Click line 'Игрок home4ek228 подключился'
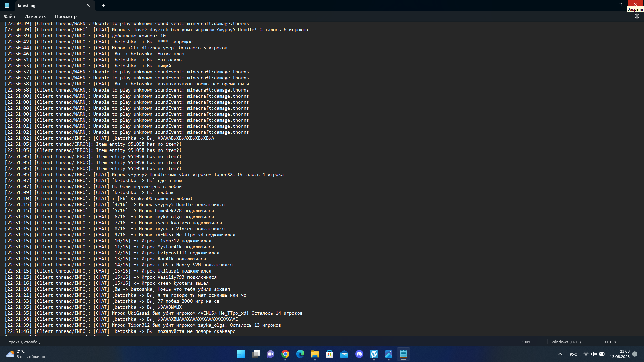The image size is (644, 362). pos(109,211)
